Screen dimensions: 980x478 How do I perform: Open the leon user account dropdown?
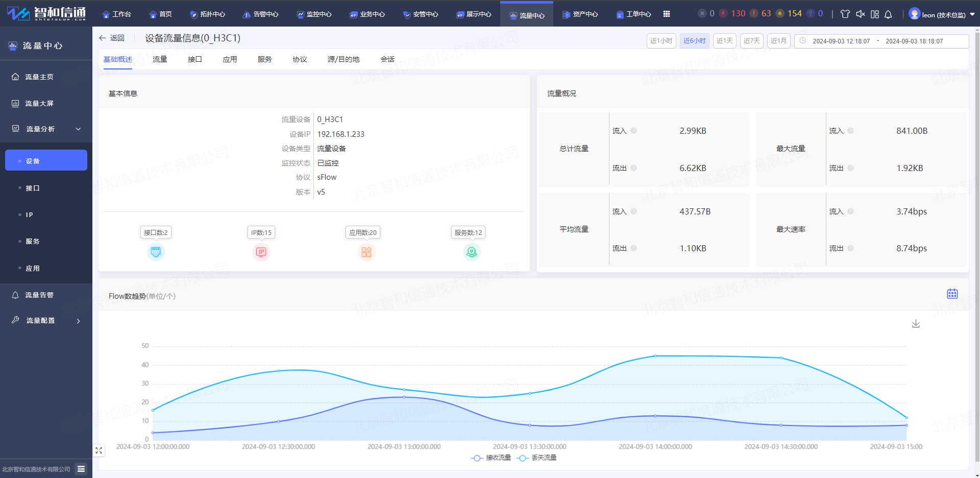942,14
